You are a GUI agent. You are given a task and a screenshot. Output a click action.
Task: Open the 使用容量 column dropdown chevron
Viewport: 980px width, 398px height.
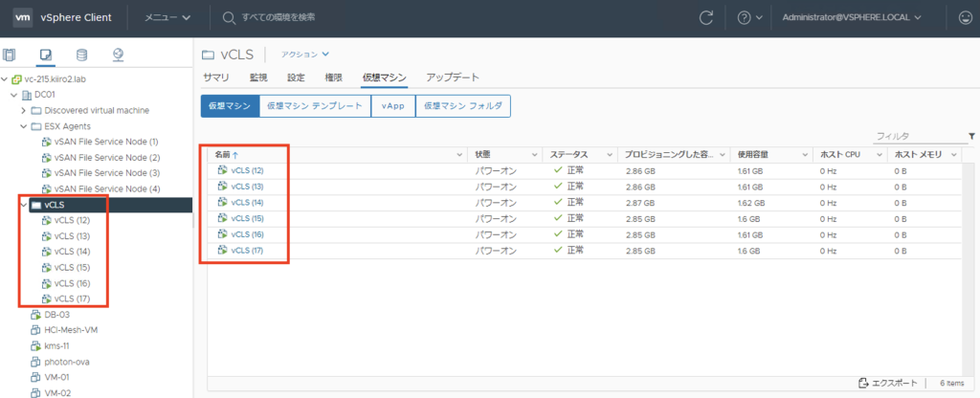804,154
